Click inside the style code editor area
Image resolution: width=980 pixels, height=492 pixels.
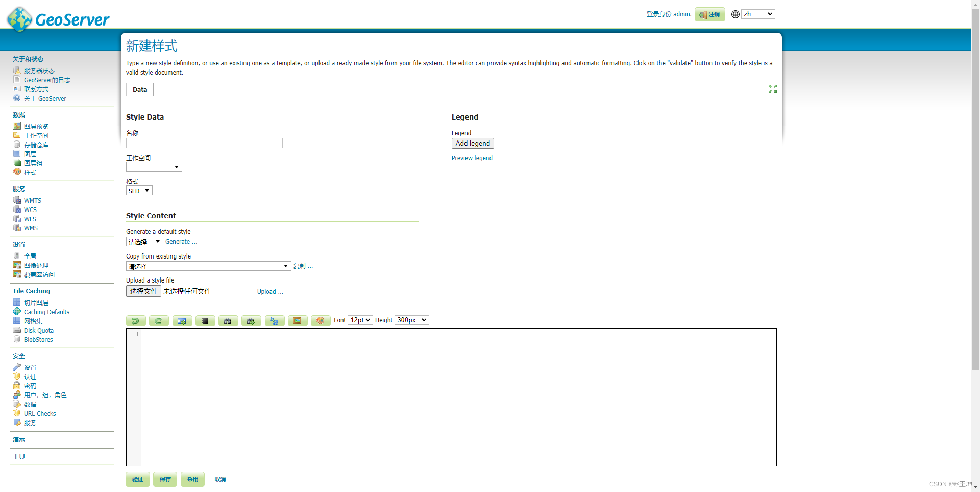tap(458, 397)
